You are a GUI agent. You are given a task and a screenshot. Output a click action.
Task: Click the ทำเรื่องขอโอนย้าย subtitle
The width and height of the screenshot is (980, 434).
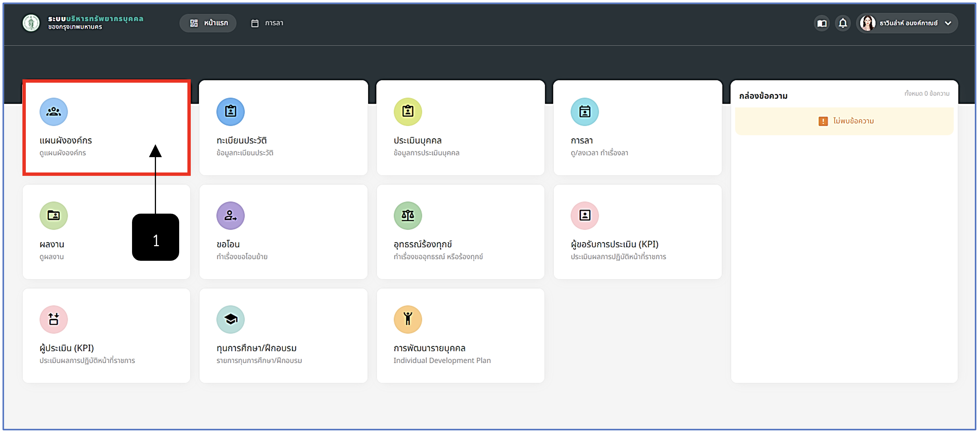click(x=242, y=257)
